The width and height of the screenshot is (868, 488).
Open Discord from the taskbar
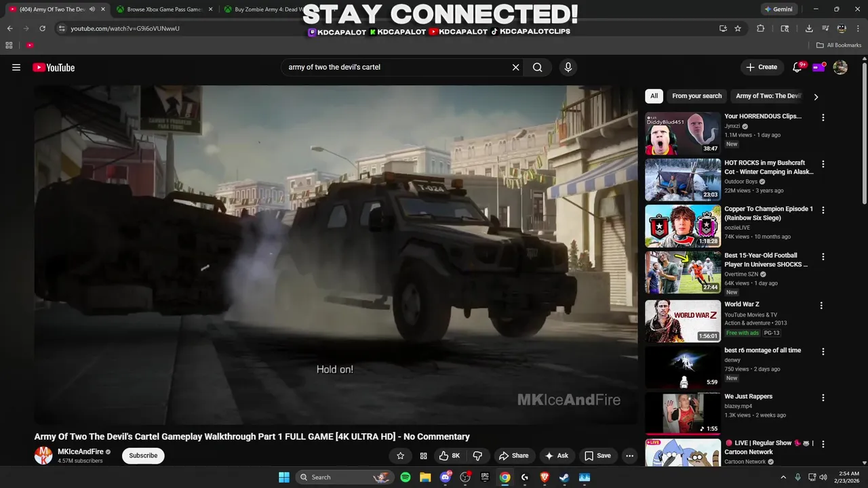click(x=446, y=477)
